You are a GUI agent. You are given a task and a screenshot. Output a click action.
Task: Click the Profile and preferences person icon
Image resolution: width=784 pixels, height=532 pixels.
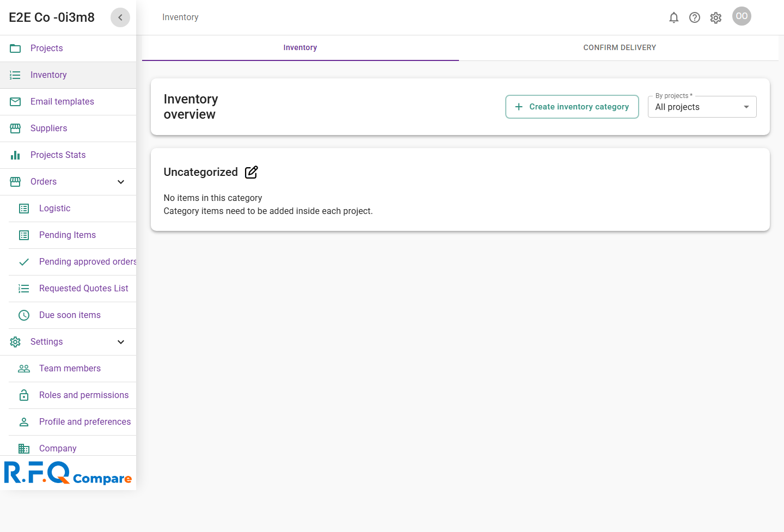pyautogui.click(x=24, y=422)
